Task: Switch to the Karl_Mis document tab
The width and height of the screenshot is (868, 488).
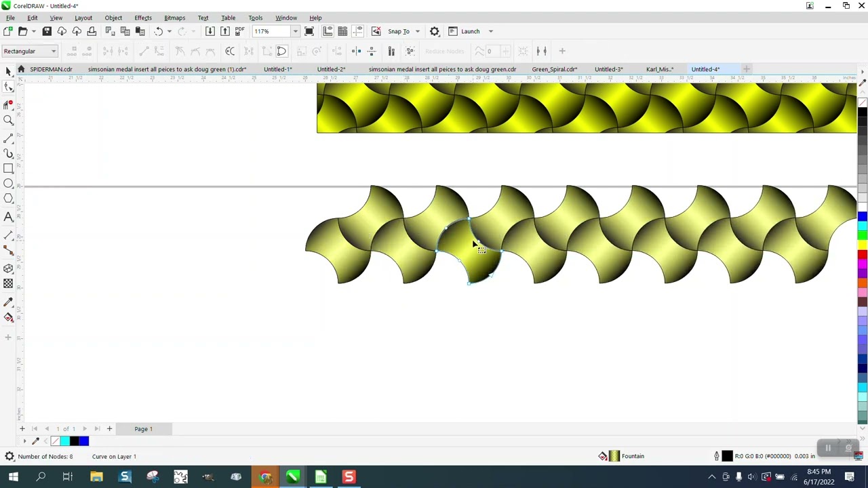Action: coord(660,69)
